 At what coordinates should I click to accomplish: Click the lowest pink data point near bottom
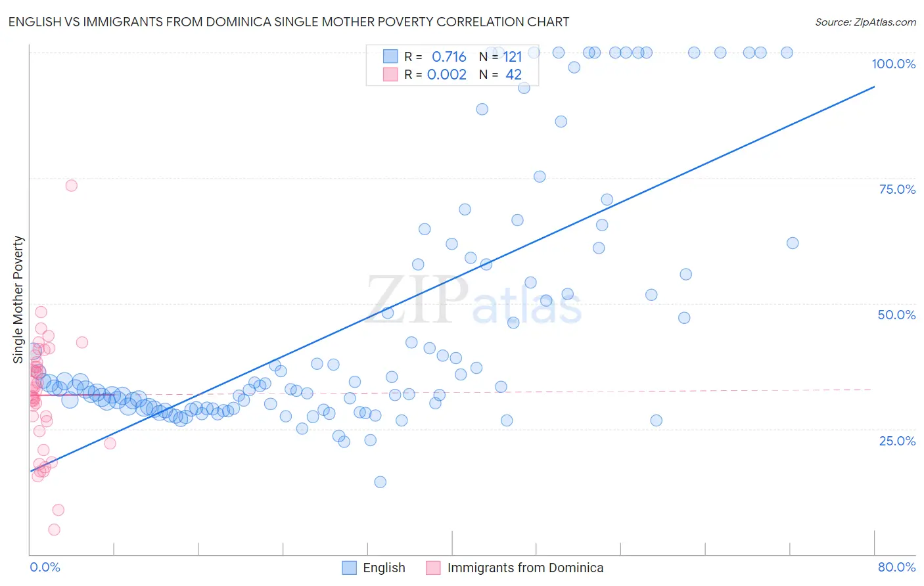pyautogui.click(x=55, y=530)
